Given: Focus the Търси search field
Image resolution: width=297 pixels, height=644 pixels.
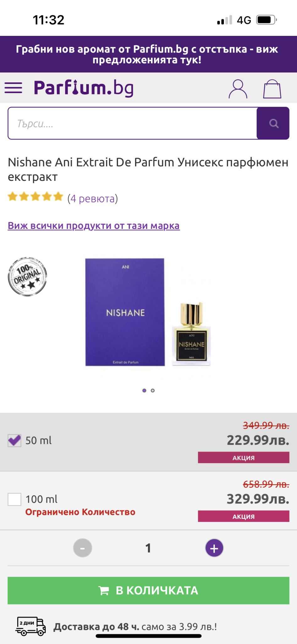Looking at the screenshot, I should (x=132, y=123).
